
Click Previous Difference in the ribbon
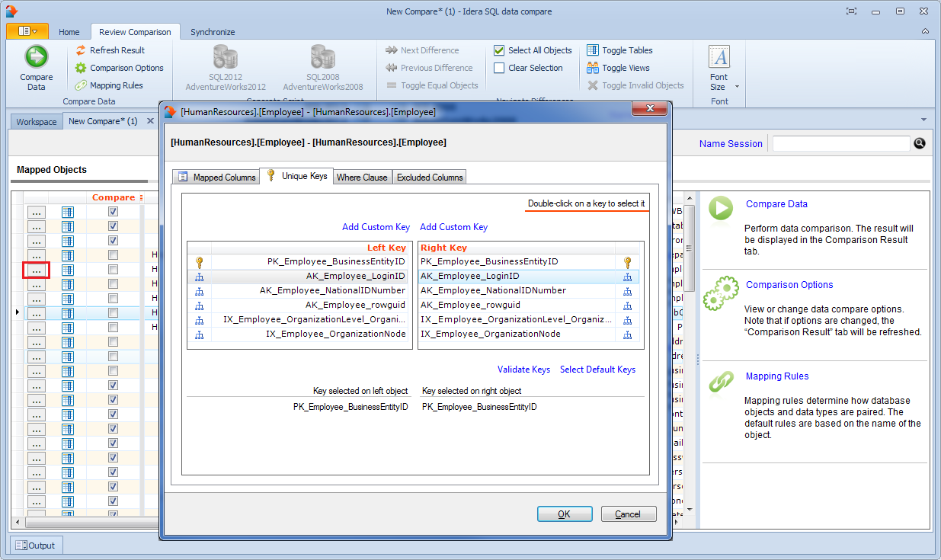click(x=429, y=68)
